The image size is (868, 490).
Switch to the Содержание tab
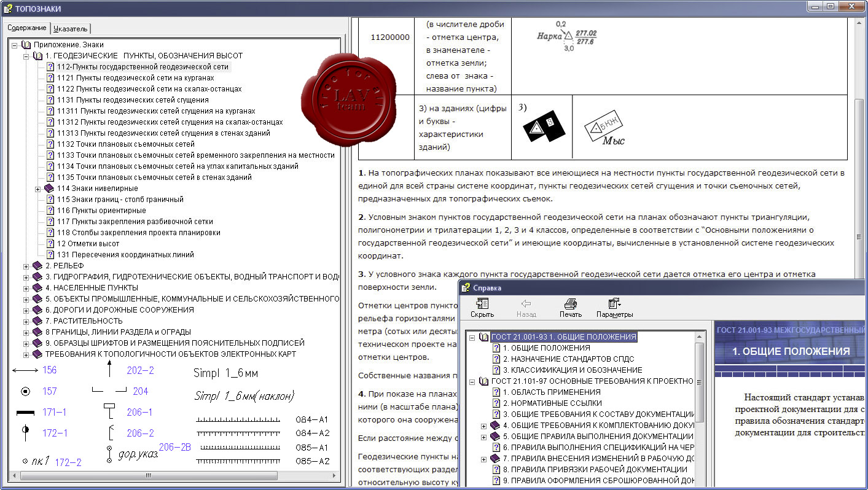[x=27, y=28]
